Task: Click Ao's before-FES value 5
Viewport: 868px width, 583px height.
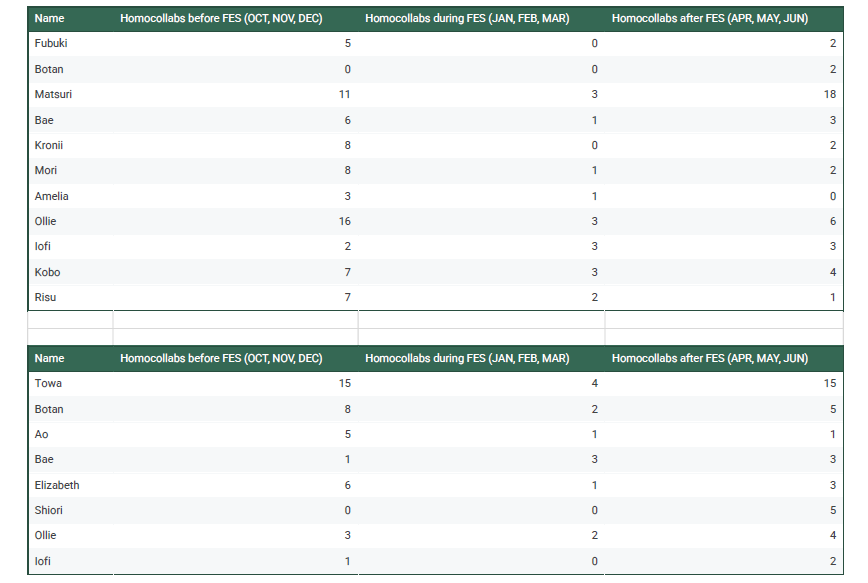Action: click(348, 434)
